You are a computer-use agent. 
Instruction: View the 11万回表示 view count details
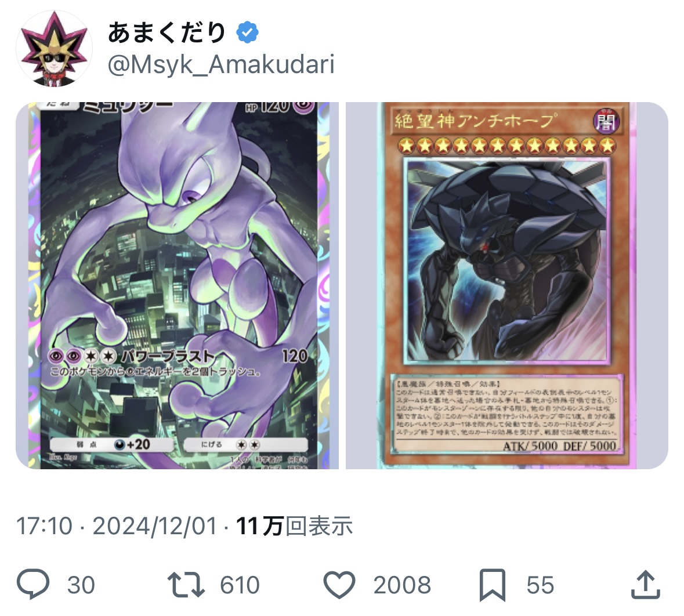(x=295, y=526)
